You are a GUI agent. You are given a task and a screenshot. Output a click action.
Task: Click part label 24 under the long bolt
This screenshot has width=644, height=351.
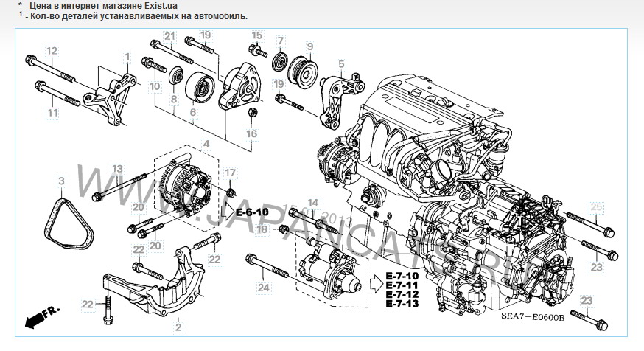263,288
